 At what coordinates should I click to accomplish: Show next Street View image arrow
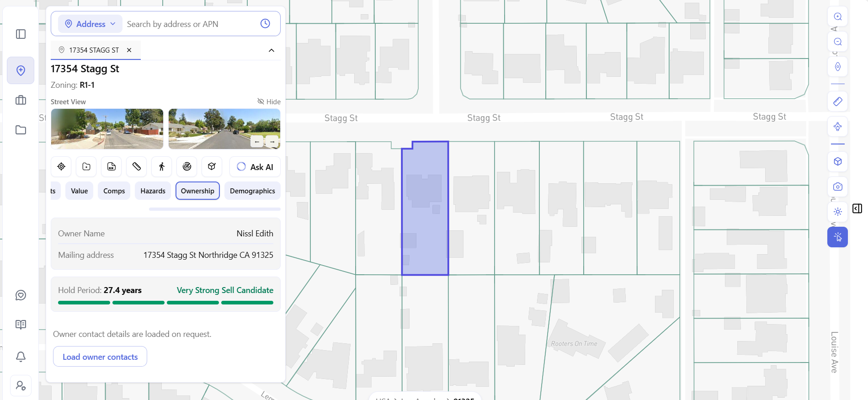click(x=272, y=142)
